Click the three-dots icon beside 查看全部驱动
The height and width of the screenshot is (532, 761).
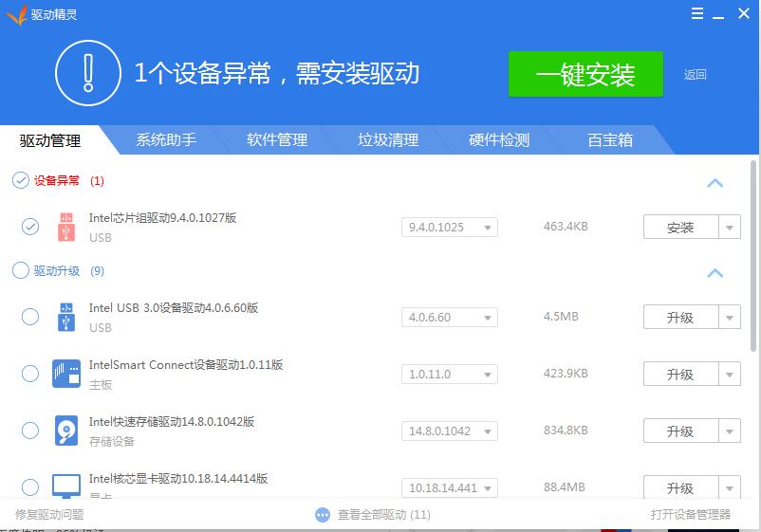(x=323, y=515)
